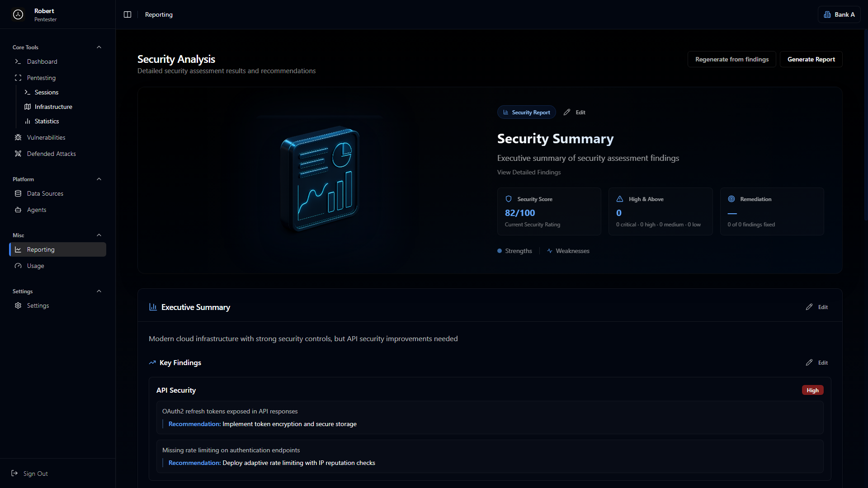Collapse the Platform section chevron
Image resolution: width=868 pixels, height=488 pixels.
pos(99,179)
